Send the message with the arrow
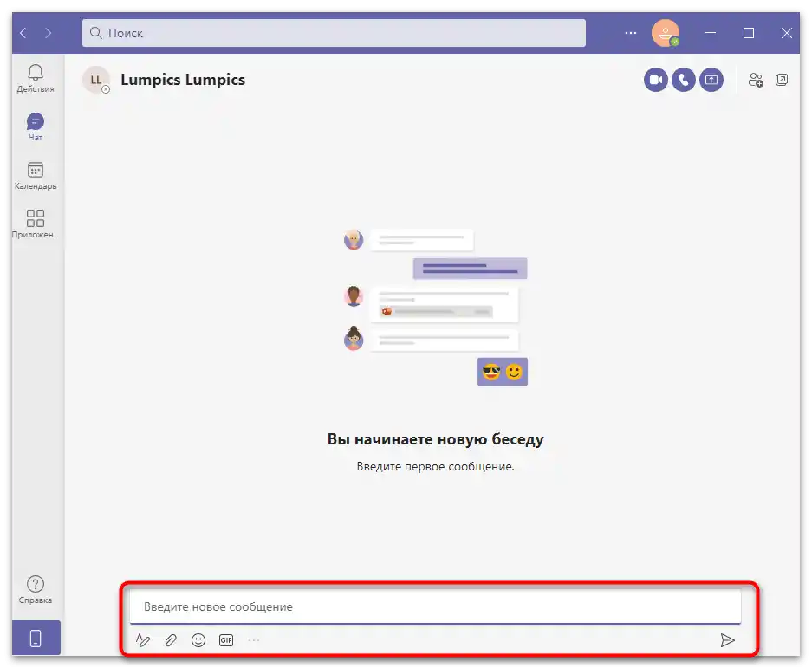Image resolution: width=812 pixels, height=668 pixels. click(x=728, y=640)
